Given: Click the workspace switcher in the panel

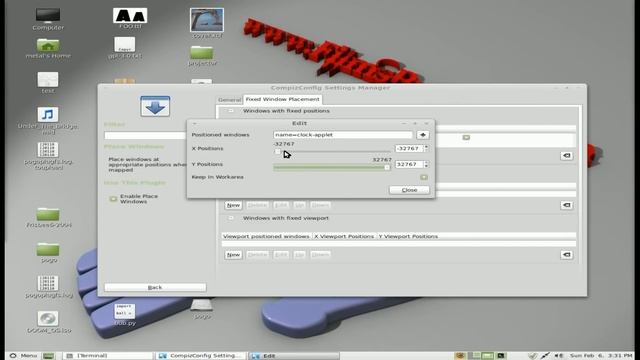Looking at the screenshot, I should point(480,356).
